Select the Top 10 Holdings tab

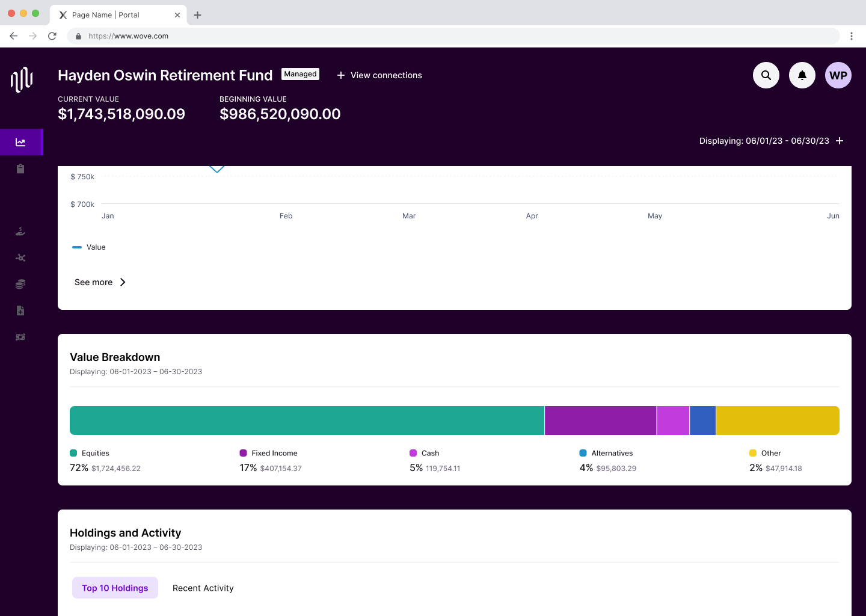coord(115,588)
